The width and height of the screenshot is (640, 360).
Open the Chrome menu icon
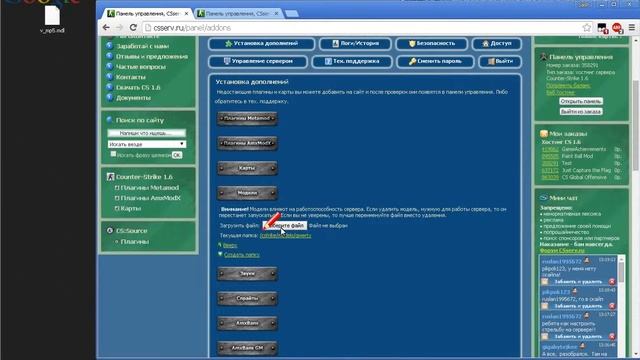(x=631, y=28)
